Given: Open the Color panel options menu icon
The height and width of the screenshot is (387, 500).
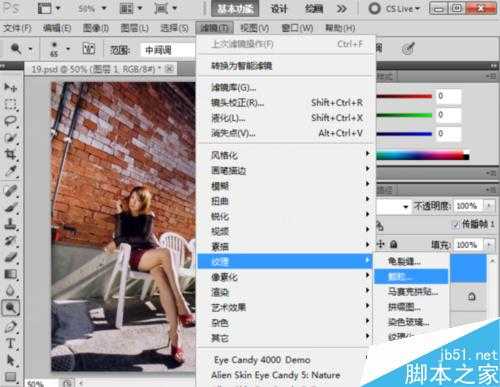Looking at the screenshot, I should click(491, 76).
